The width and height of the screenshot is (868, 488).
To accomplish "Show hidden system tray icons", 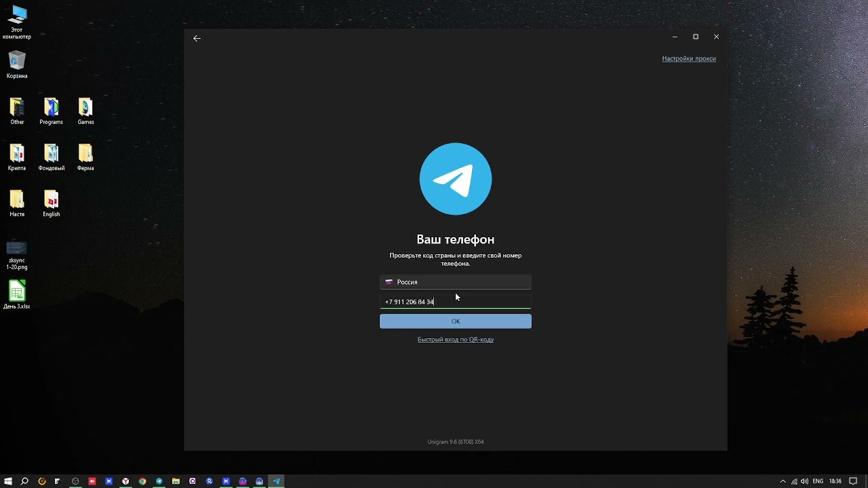I will (783, 481).
